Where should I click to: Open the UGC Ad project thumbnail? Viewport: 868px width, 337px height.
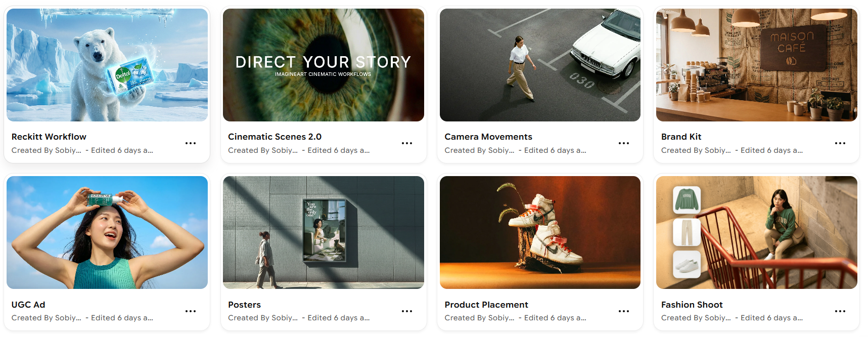point(107,232)
